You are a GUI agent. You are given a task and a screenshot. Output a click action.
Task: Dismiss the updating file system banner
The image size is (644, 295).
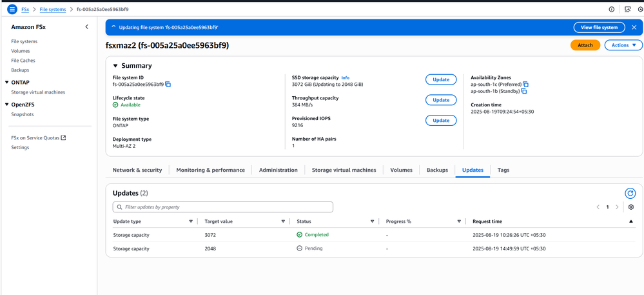(x=634, y=28)
